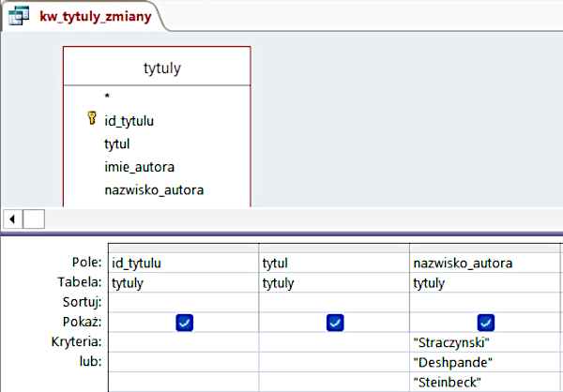
Task: Click the left scroll arrow of horizontal scrollbar
Action: pyautogui.click(x=13, y=219)
